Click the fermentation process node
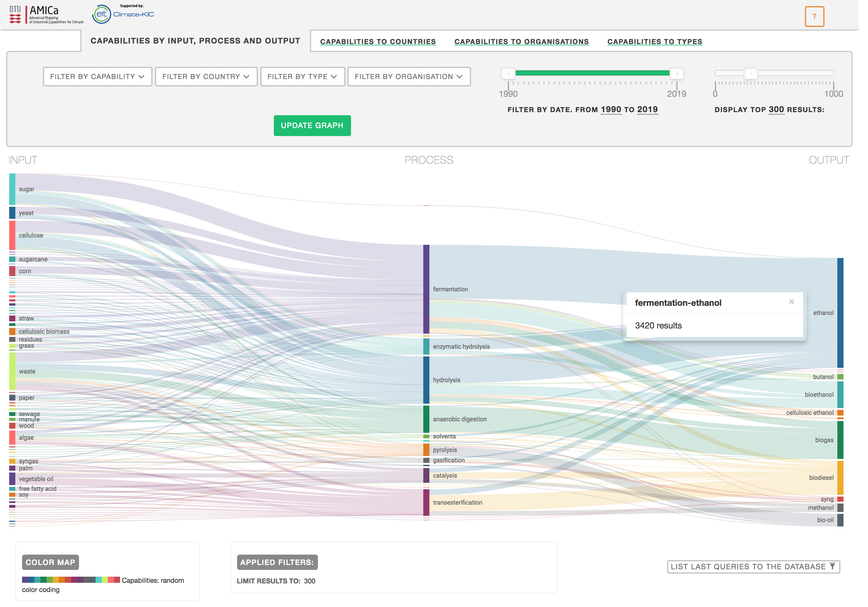The image size is (868, 607). coord(431,292)
